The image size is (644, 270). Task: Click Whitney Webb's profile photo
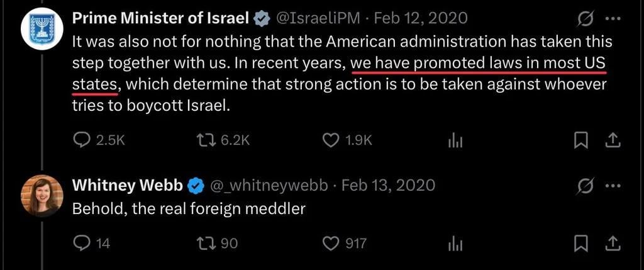(x=42, y=196)
